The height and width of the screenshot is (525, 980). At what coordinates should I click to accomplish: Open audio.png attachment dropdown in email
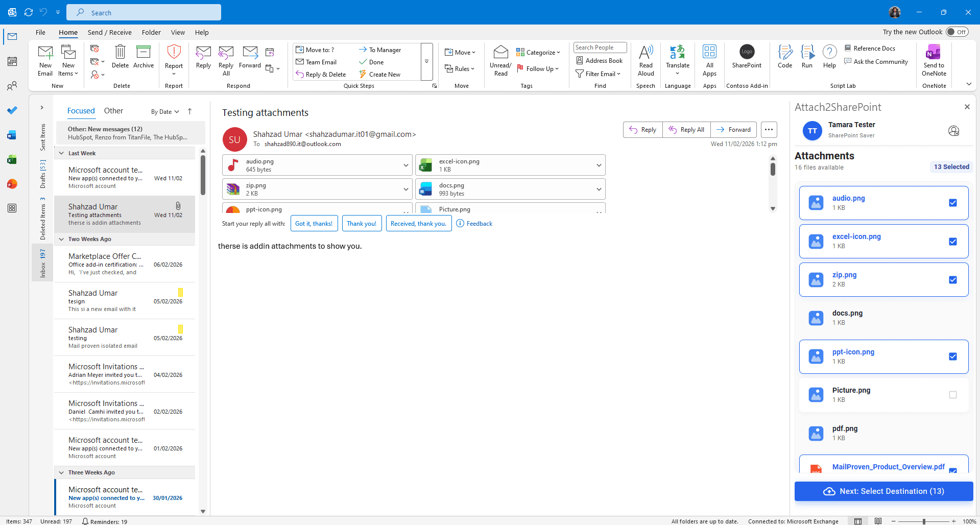point(405,165)
